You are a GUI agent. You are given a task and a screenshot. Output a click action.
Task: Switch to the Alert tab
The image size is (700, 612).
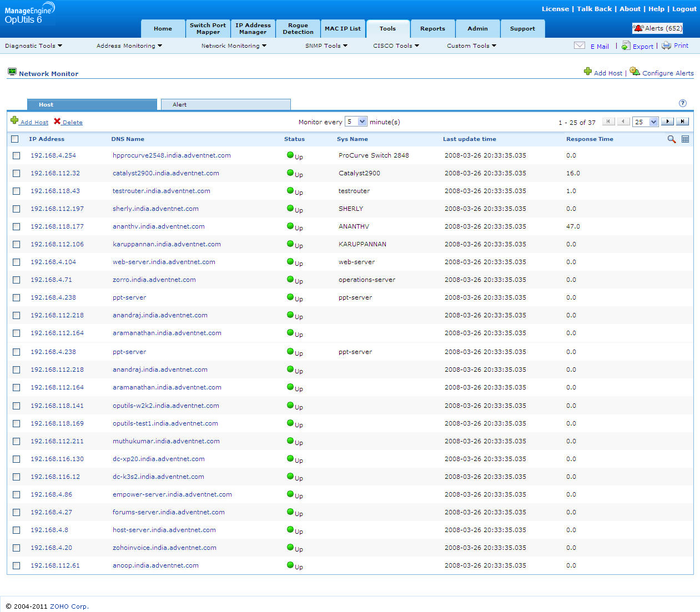pos(225,104)
